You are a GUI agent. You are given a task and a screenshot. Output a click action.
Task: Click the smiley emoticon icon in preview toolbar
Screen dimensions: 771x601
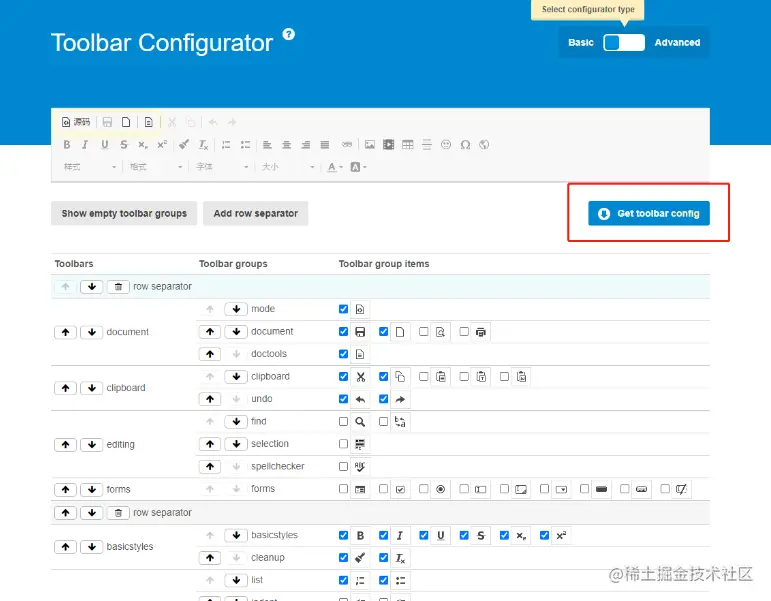click(446, 145)
